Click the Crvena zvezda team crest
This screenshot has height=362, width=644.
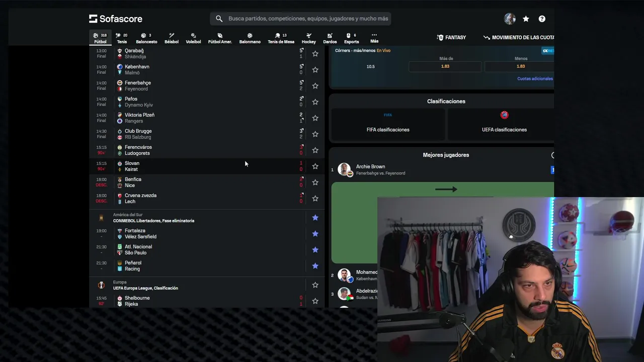pos(120,195)
